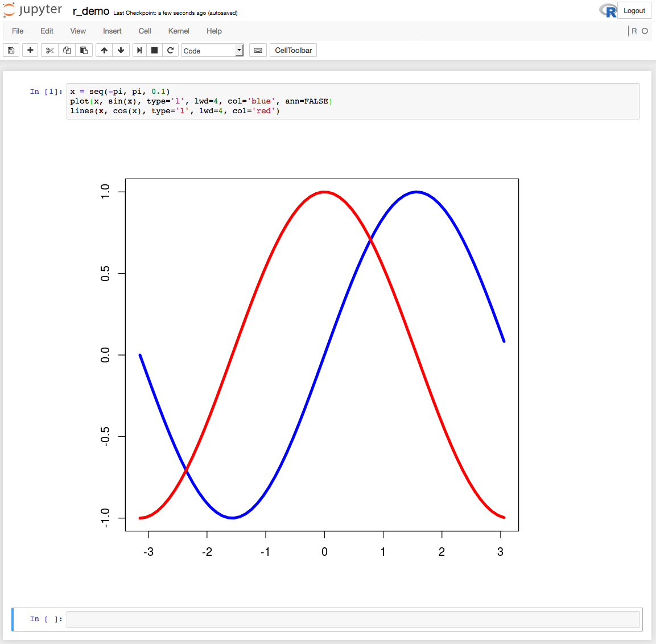Viewport: 656px width, 644px height.
Task: Copy selected cells icon
Action: pos(67,51)
